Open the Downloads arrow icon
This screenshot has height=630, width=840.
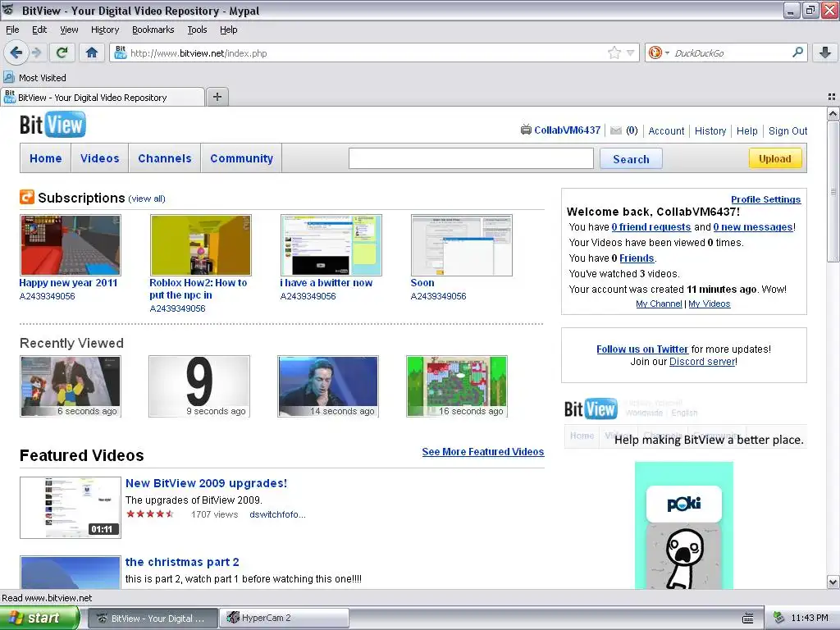(825, 52)
